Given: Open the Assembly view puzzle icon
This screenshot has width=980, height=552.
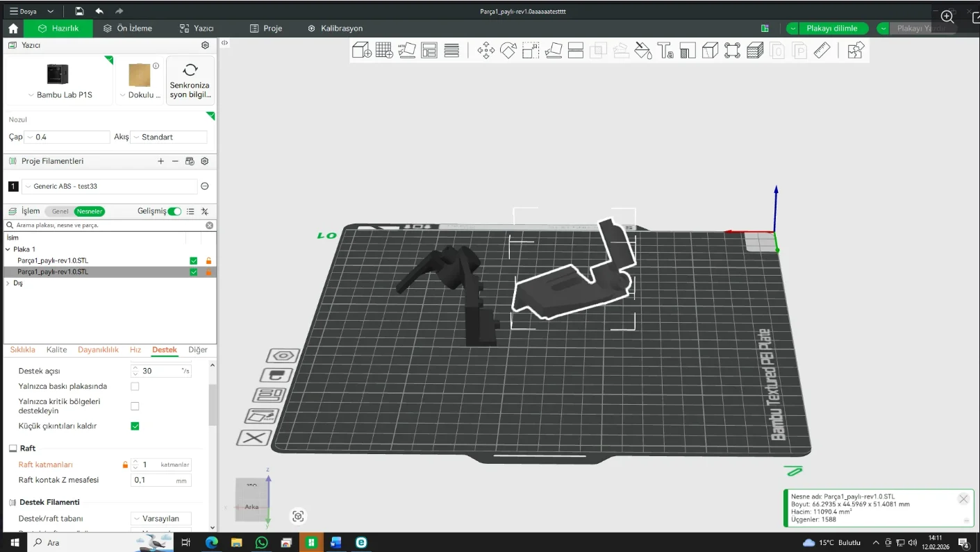Looking at the screenshot, I should 856,50.
